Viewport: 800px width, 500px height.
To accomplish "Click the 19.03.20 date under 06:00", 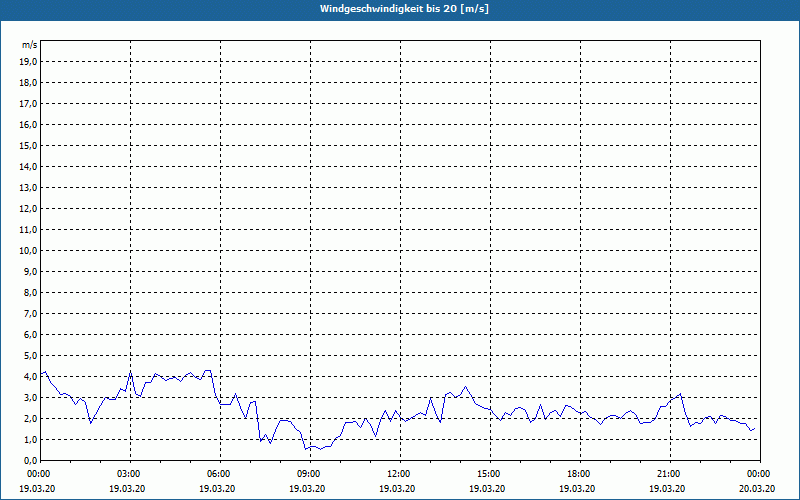I will [x=217, y=489].
